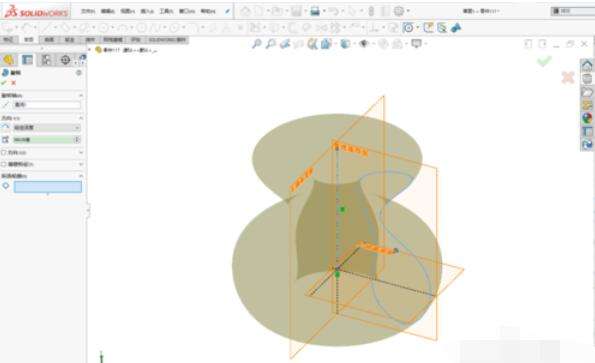Expand the Direction 2 section chevron

tap(80, 152)
